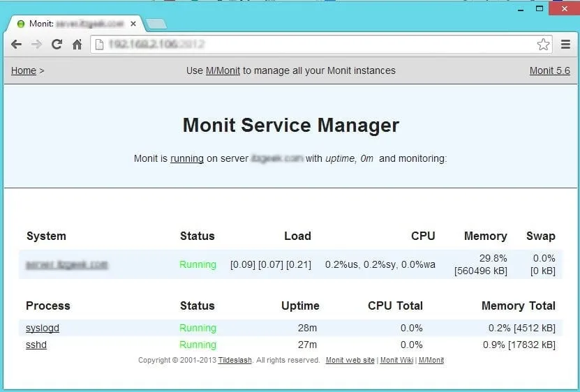Click the Uptime column header
Image resolution: width=580 pixels, height=392 pixels.
coord(300,306)
